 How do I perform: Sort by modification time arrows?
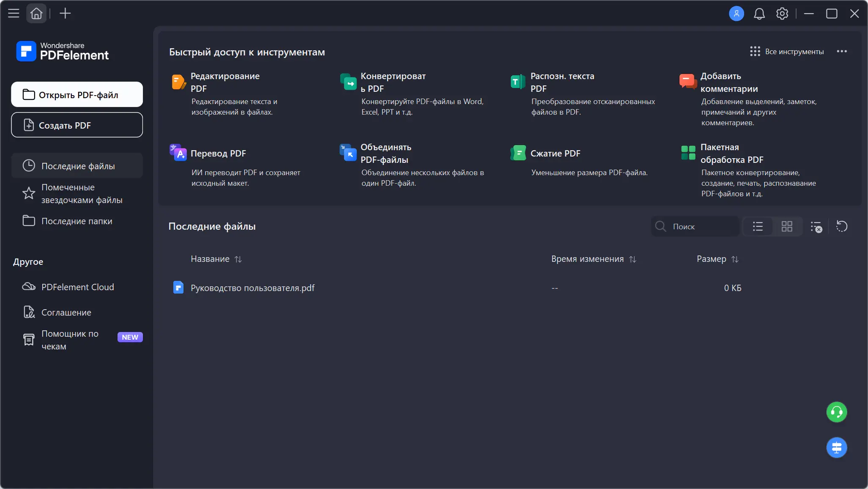coord(633,259)
